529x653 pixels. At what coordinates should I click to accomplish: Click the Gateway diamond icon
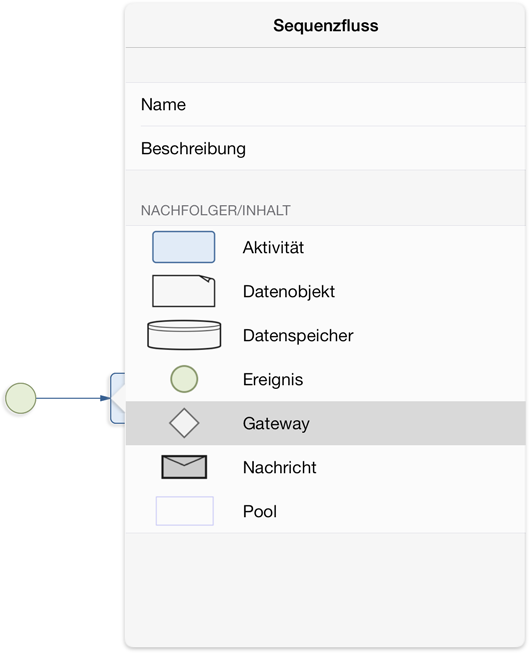pos(184,423)
